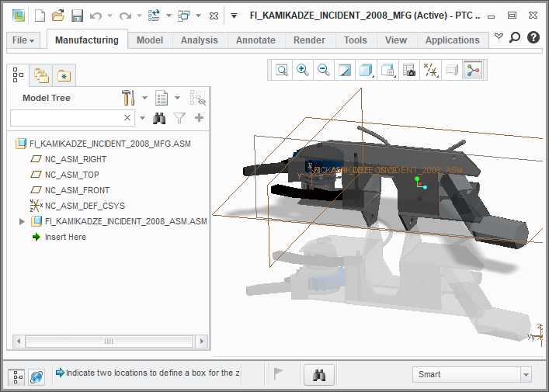Click the Zoom Out magnifier icon

pos(324,70)
